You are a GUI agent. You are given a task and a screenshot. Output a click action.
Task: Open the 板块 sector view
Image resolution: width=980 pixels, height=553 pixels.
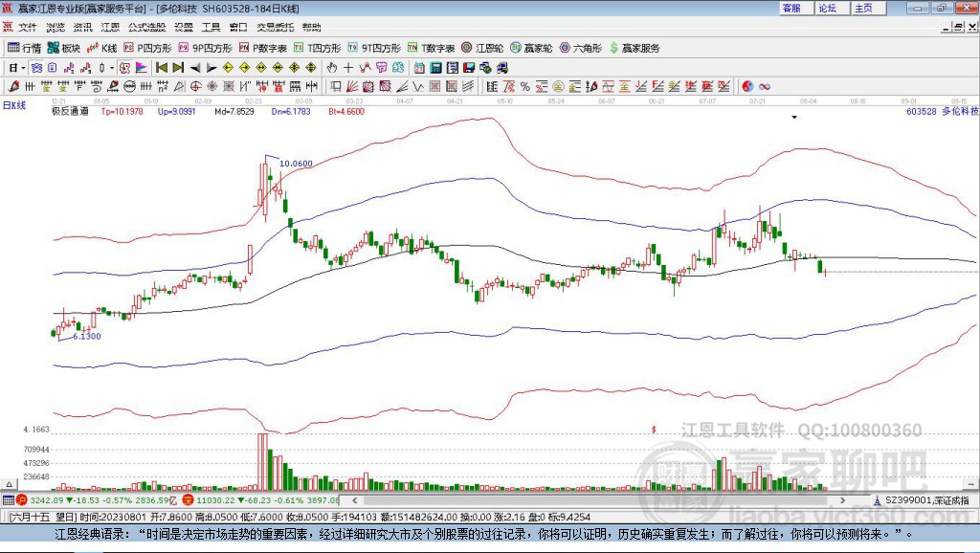point(64,48)
